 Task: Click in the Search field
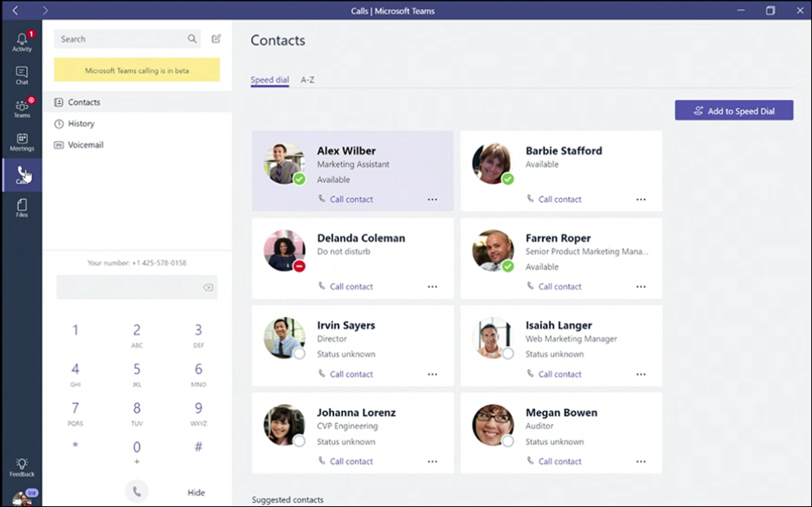click(x=127, y=39)
